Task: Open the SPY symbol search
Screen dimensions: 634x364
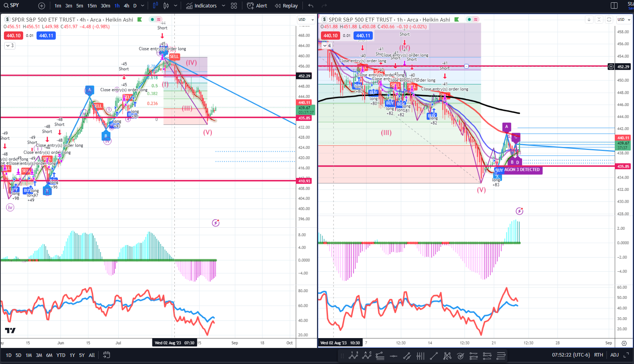Action: [x=12, y=5]
